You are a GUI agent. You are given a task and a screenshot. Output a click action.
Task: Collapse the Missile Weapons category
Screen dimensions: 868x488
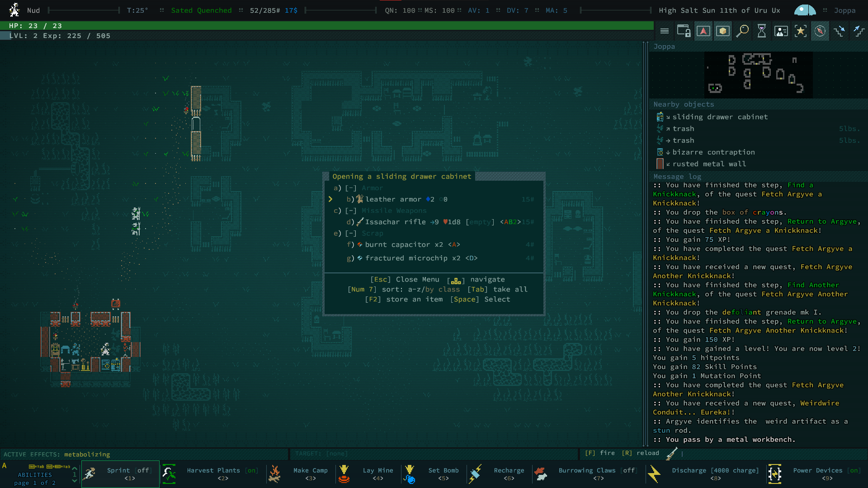(x=351, y=211)
